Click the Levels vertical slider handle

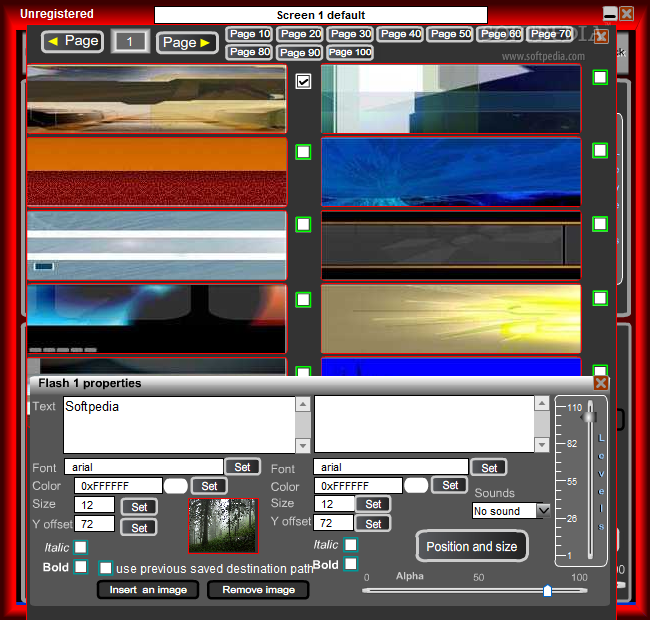(590, 417)
